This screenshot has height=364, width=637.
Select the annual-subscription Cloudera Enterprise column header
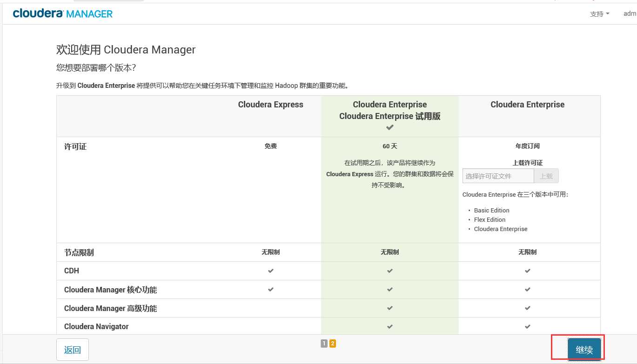click(x=528, y=105)
